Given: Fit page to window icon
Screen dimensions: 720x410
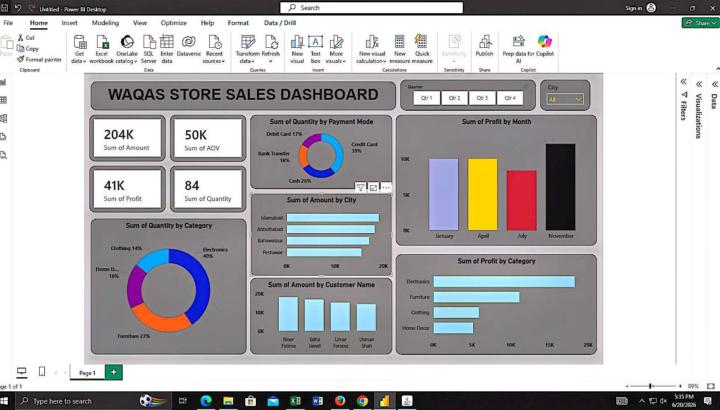Looking at the screenshot, I should pos(711,387).
